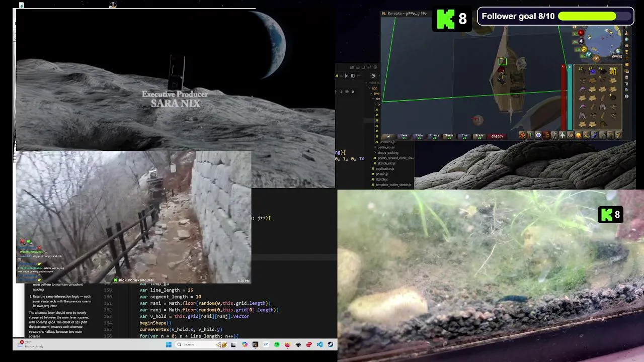Screen dimensions: 644x362
Task: Open the weather widget showing Mostly cloudy
Action: click(x=31, y=344)
